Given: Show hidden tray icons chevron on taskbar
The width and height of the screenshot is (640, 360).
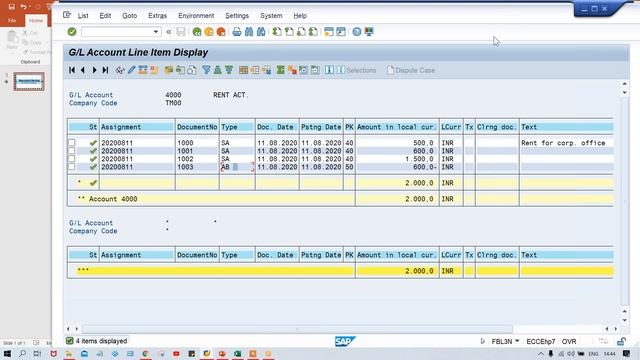Looking at the screenshot, I should point(541,353).
